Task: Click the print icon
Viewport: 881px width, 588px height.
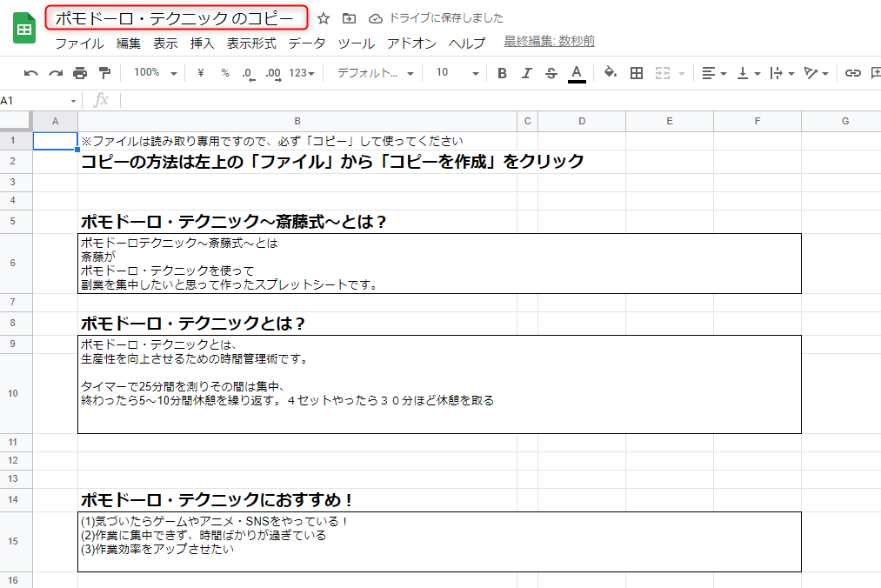Action: click(80, 73)
